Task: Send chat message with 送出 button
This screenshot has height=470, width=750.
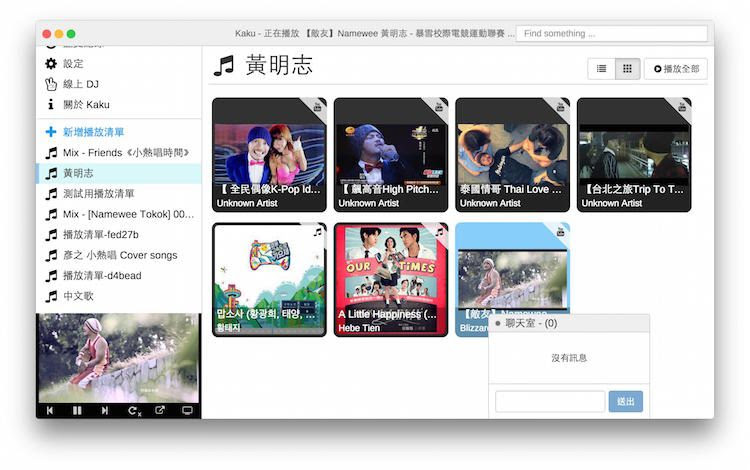Action: pyautogui.click(x=626, y=401)
